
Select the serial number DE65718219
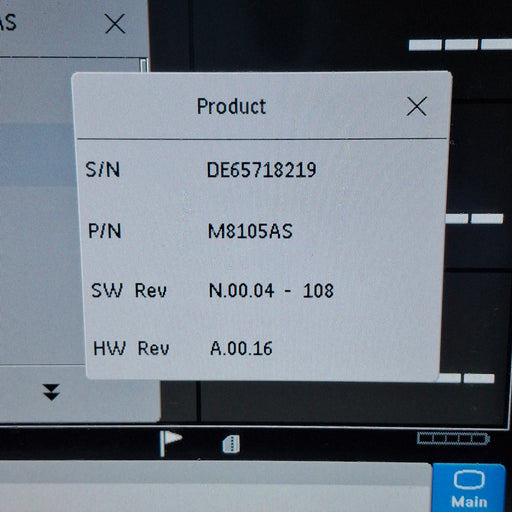coord(261,170)
